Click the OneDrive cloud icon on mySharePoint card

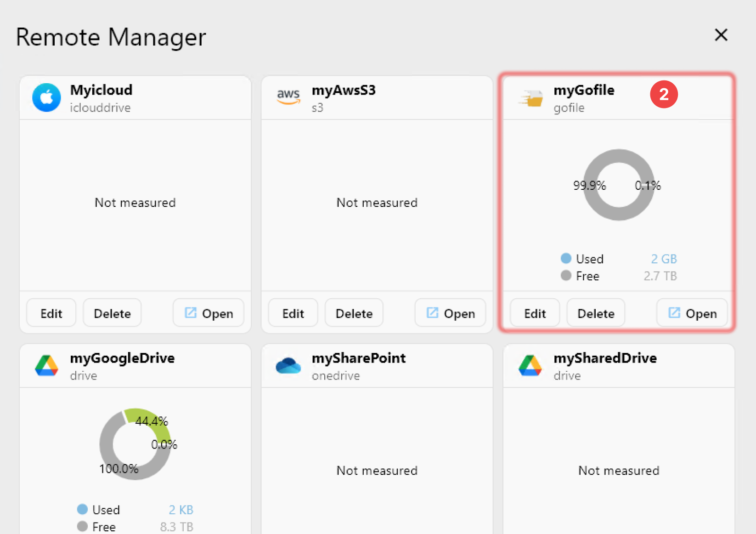288,365
